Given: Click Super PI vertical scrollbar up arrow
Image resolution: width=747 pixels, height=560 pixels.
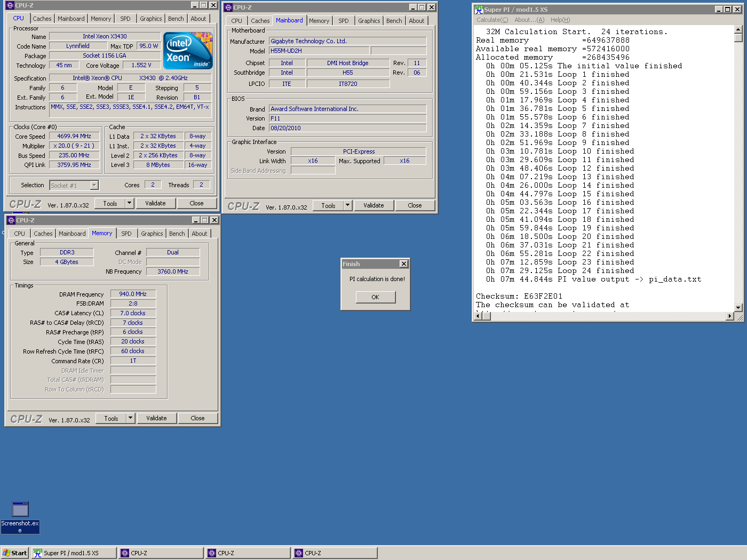Looking at the screenshot, I should [x=738, y=30].
